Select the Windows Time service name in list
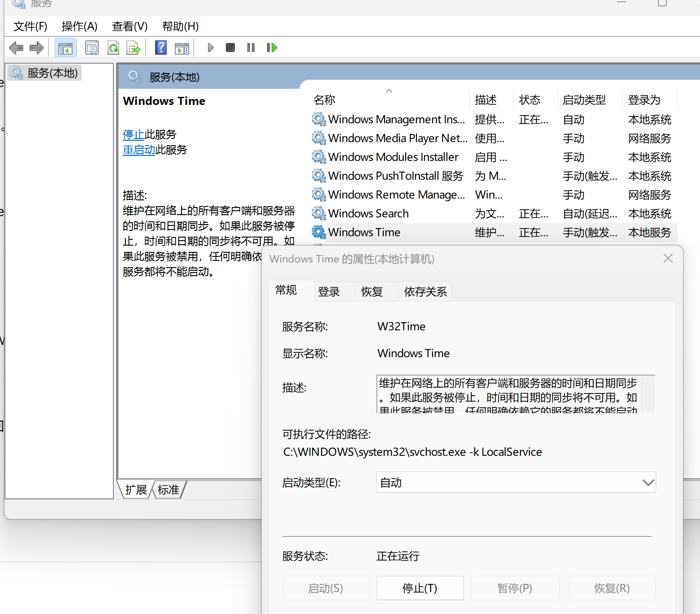The width and height of the screenshot is (700, 614). 364,232
